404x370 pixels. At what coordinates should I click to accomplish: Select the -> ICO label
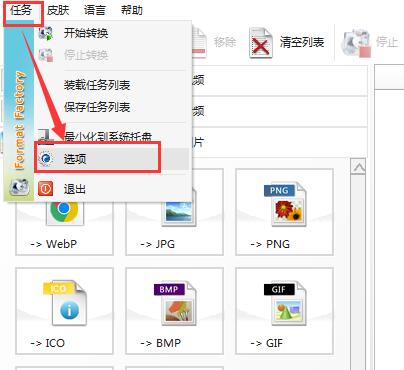(x=47, y=343)
